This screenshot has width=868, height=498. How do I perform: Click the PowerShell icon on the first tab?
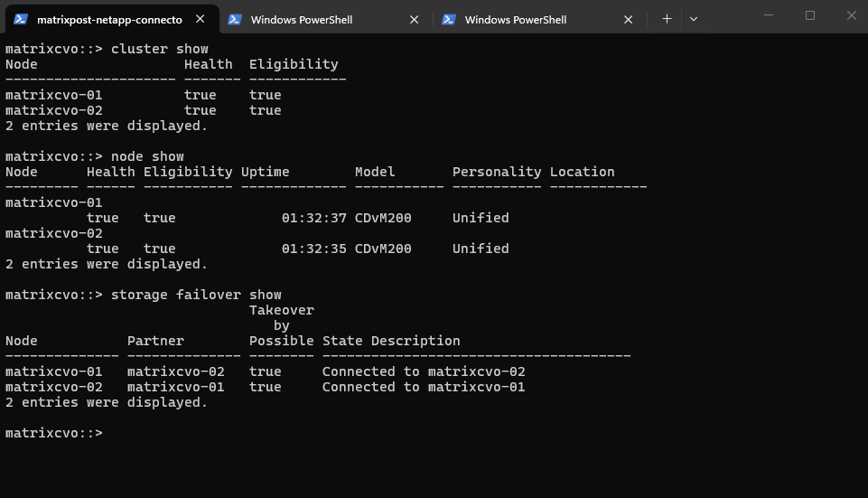tap(21, 19)
